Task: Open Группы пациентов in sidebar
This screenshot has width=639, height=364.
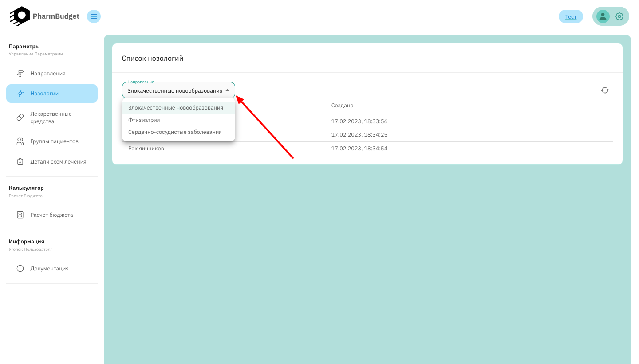Action: click(52, 141)
